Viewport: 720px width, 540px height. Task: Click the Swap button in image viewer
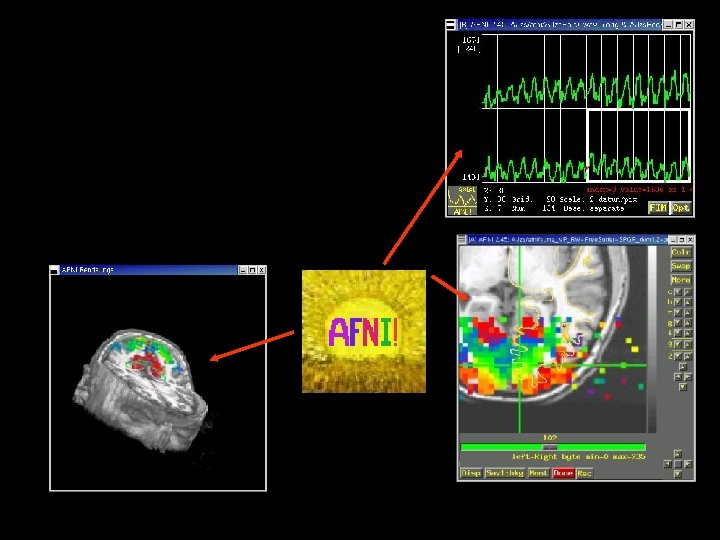point(681,266)
